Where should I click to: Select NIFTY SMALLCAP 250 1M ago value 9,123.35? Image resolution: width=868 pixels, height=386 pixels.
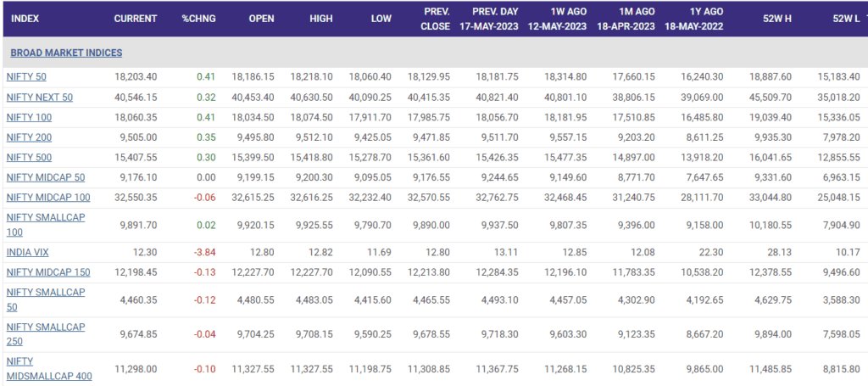pyautogui.click(x=637, y=334)
